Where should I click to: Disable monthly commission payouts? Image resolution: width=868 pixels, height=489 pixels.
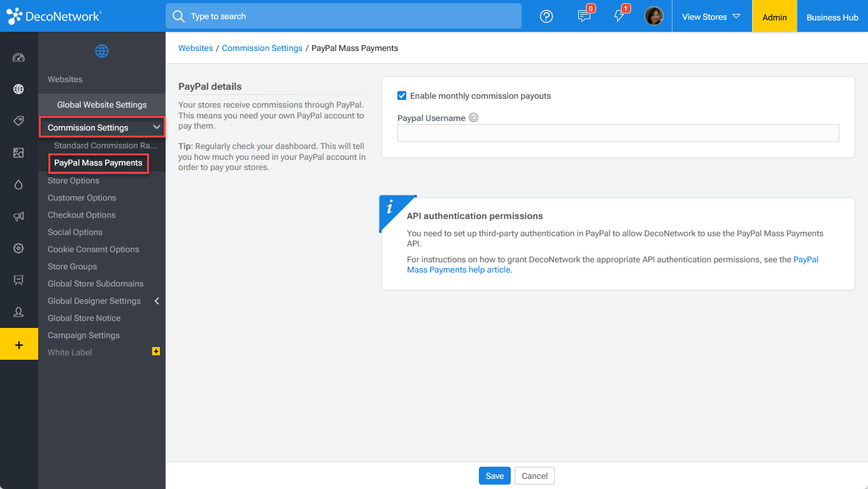coord(402,96)
